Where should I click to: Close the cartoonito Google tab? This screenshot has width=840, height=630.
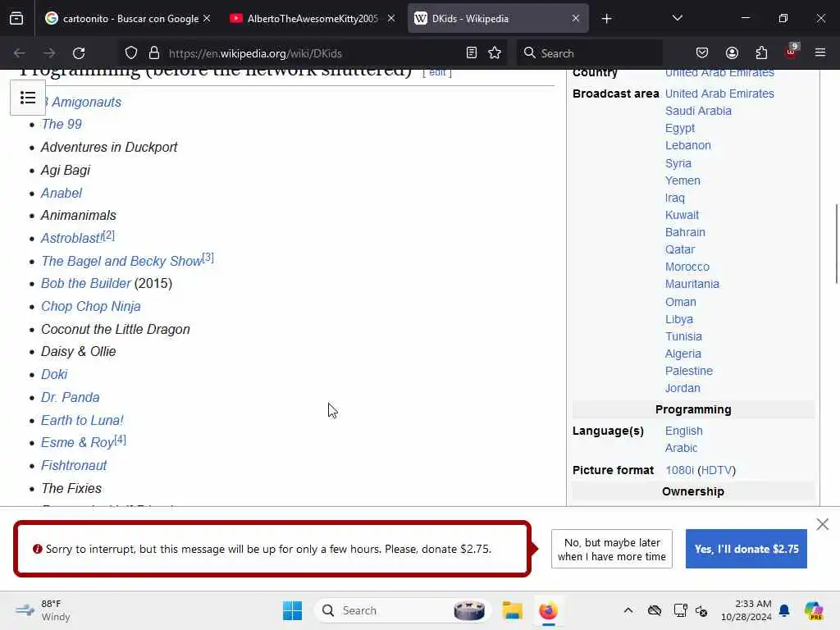click(207, 18)
